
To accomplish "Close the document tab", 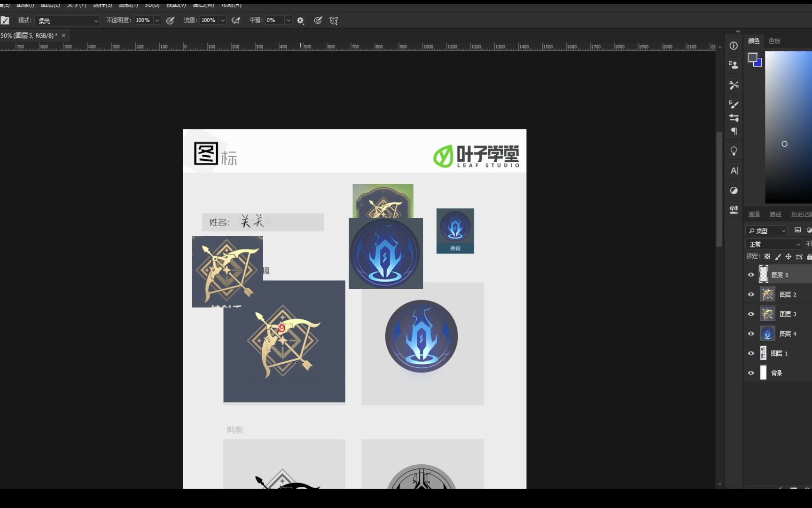I will [63, 36].
